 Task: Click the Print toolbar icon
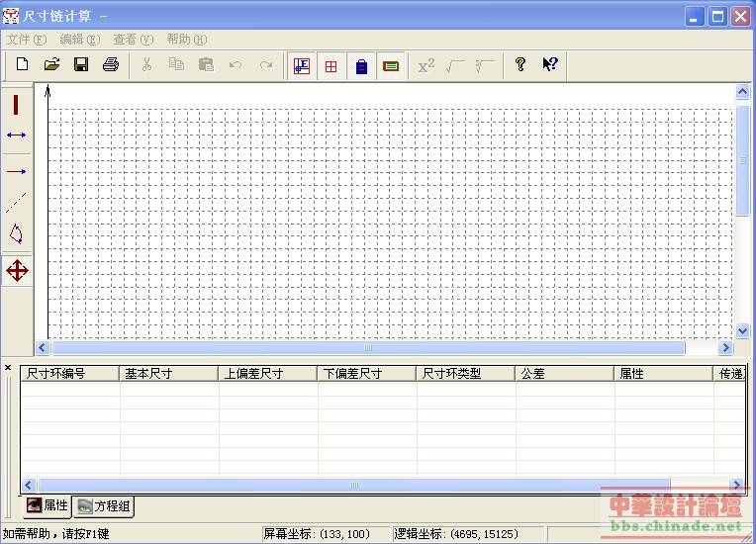point(111,65)
